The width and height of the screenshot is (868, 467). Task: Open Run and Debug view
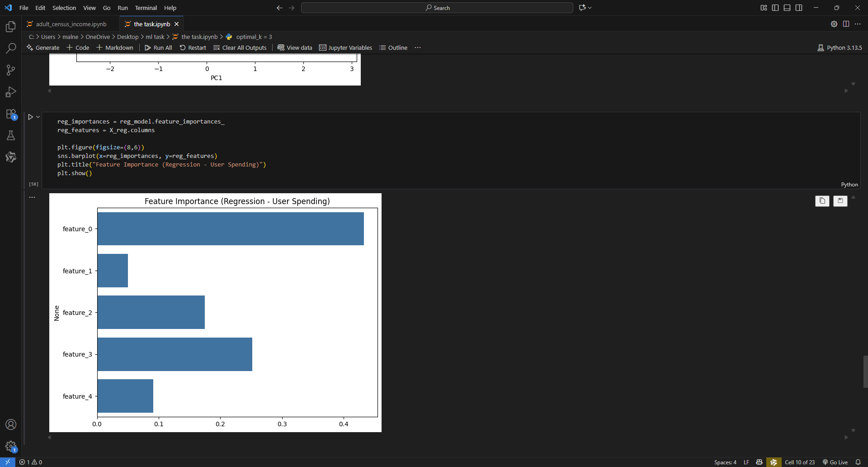11,92
